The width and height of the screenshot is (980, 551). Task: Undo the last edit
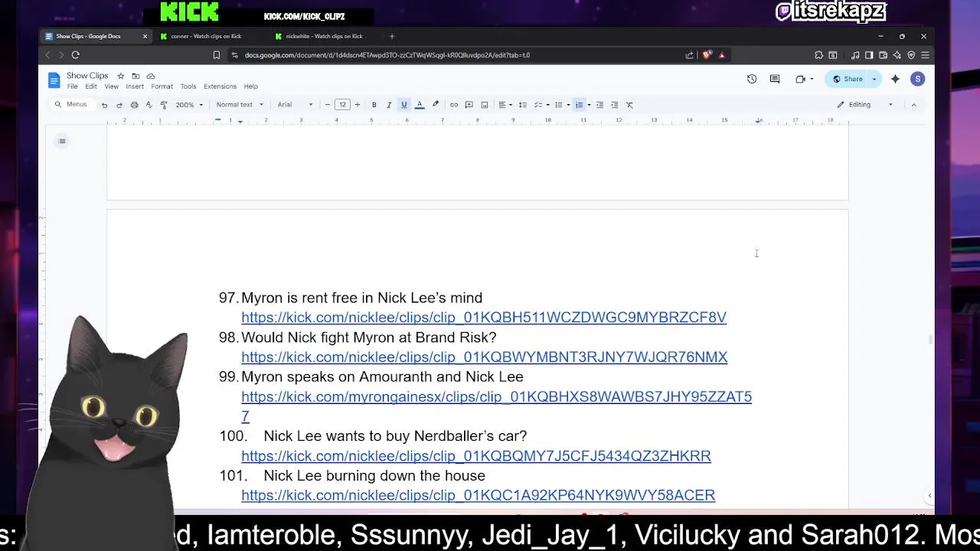point(104,105)
